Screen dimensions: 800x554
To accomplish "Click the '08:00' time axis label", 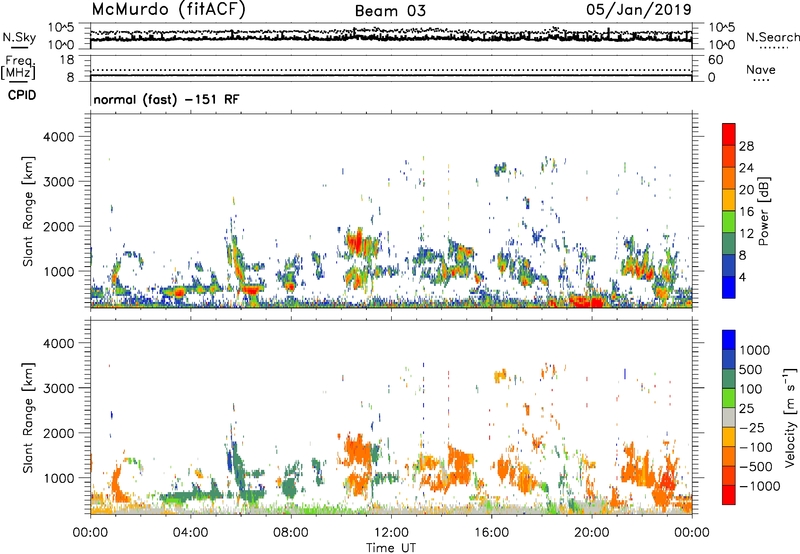I will (x=290, y=533).
